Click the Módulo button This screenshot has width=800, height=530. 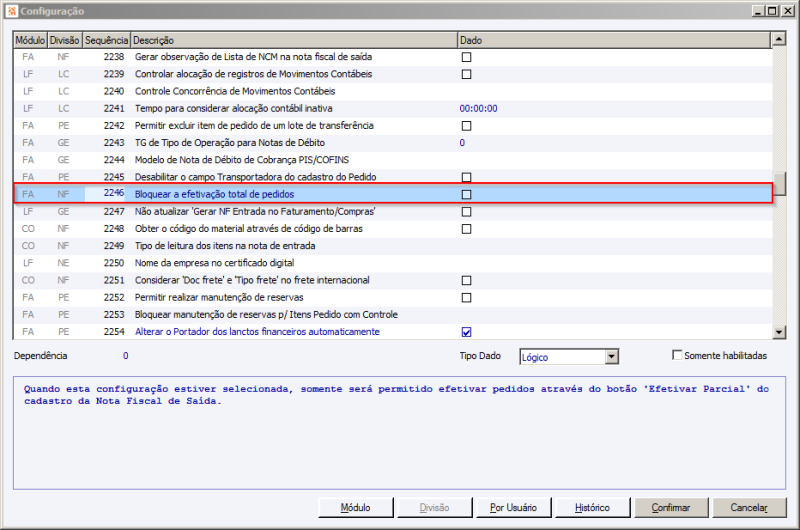coord(356,508)
